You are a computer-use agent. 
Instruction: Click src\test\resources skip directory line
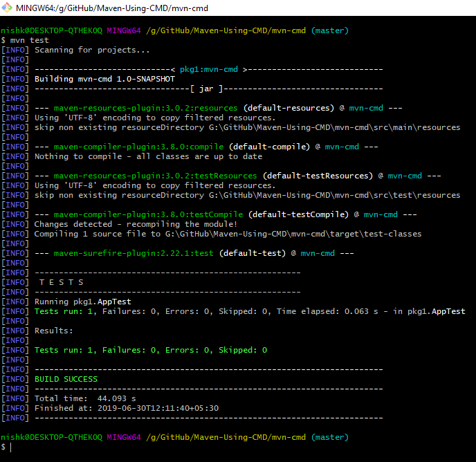(x=248, y=196)
